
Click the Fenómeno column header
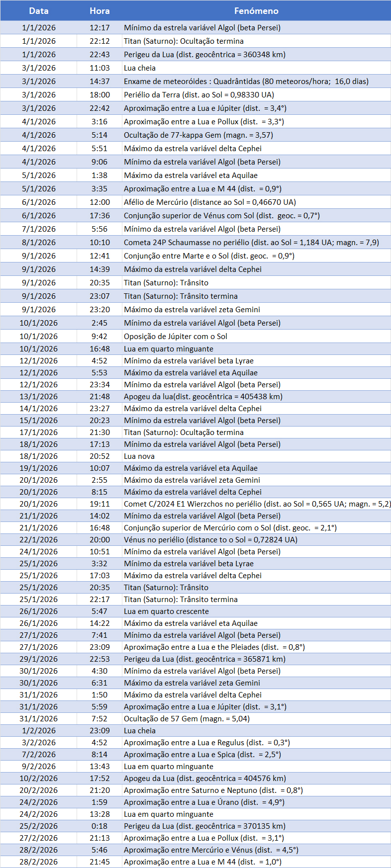click(x=256, y=10)
